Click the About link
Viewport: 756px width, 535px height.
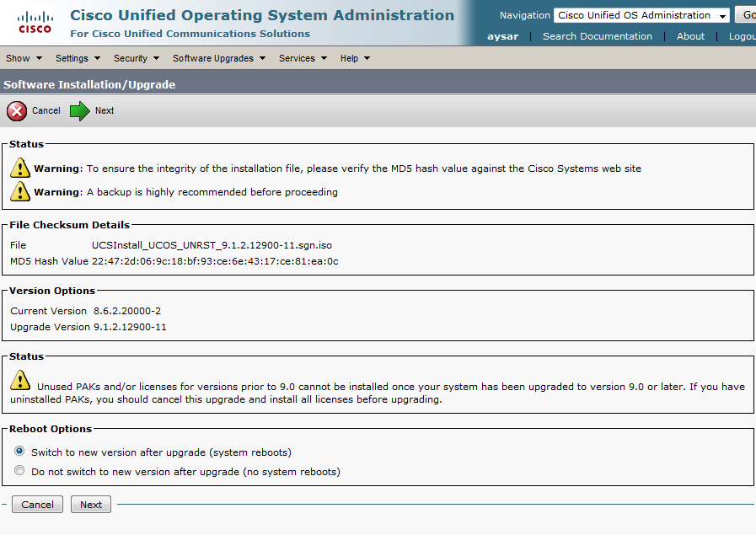tap(690, 36)
